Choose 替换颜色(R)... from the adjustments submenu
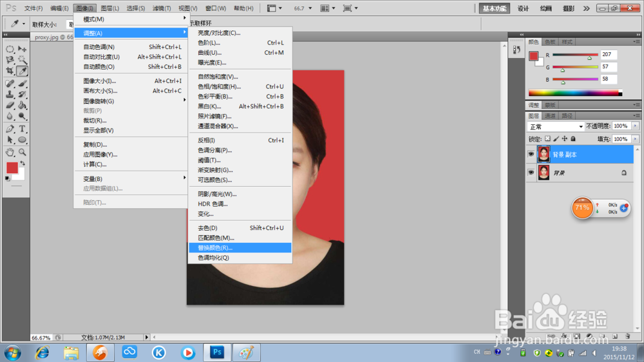 (x=240, y=248)
